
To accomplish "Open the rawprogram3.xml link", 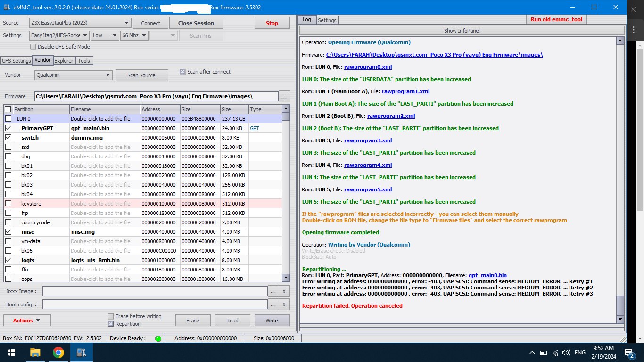I will pos(368,140).
